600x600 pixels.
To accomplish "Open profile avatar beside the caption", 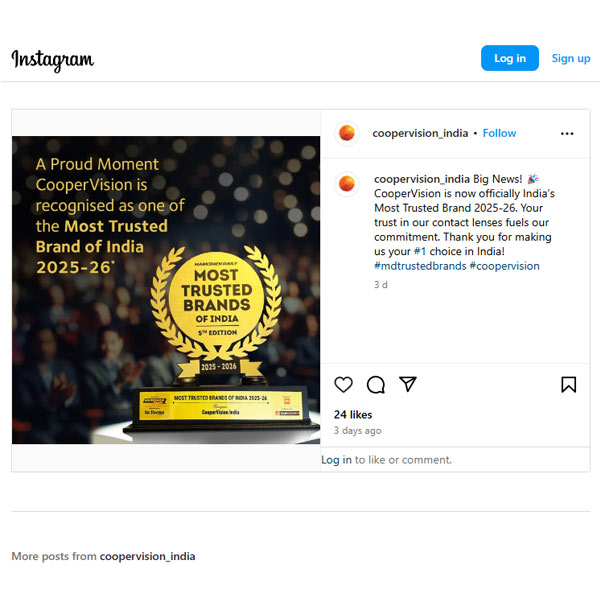I will 347,184.
